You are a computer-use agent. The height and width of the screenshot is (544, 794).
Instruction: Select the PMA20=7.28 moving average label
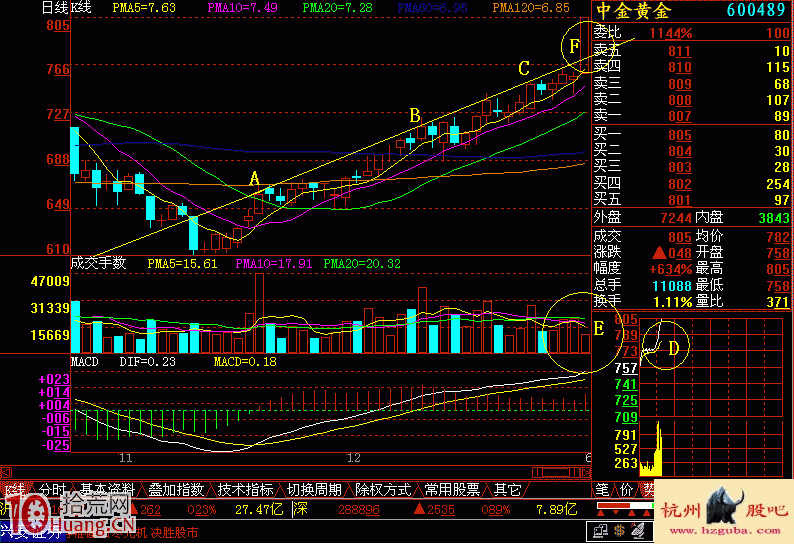point(337,8)
